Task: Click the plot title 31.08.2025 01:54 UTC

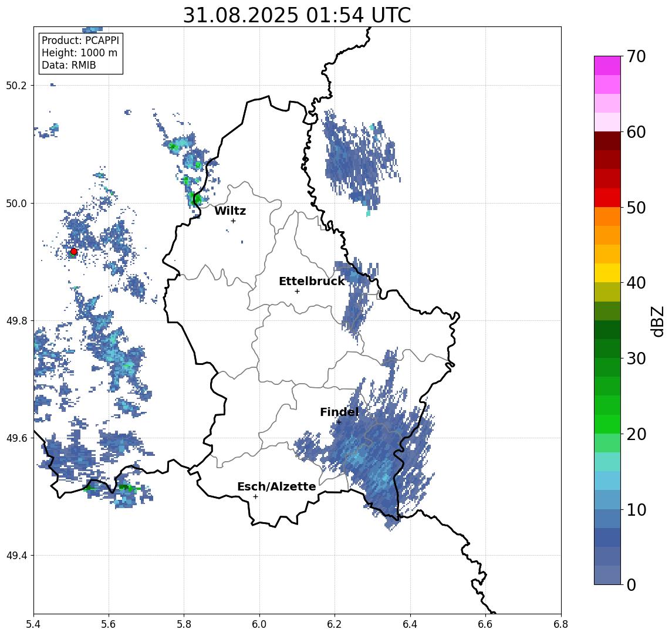Action: pos(297,15)
